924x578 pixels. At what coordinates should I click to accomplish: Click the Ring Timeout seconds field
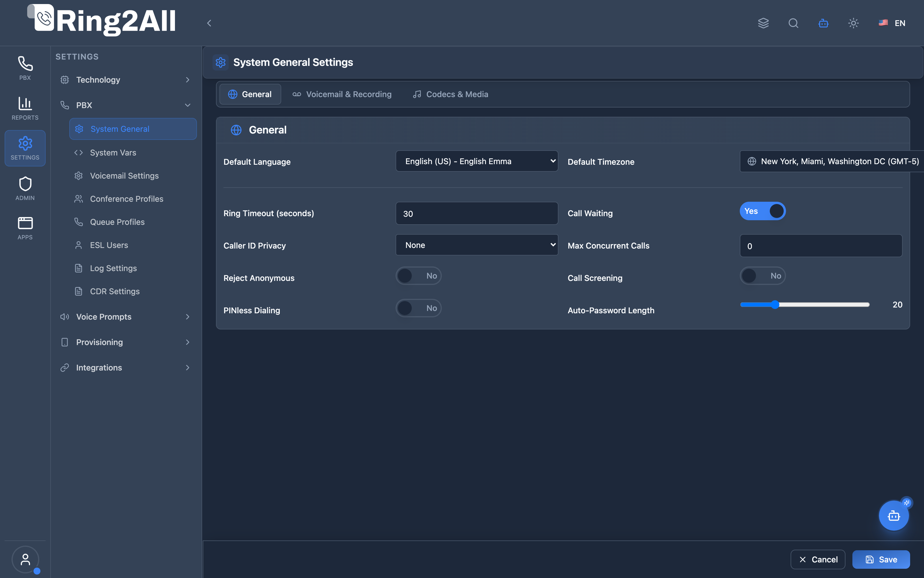pyautogui.click(x=476, y=213)
